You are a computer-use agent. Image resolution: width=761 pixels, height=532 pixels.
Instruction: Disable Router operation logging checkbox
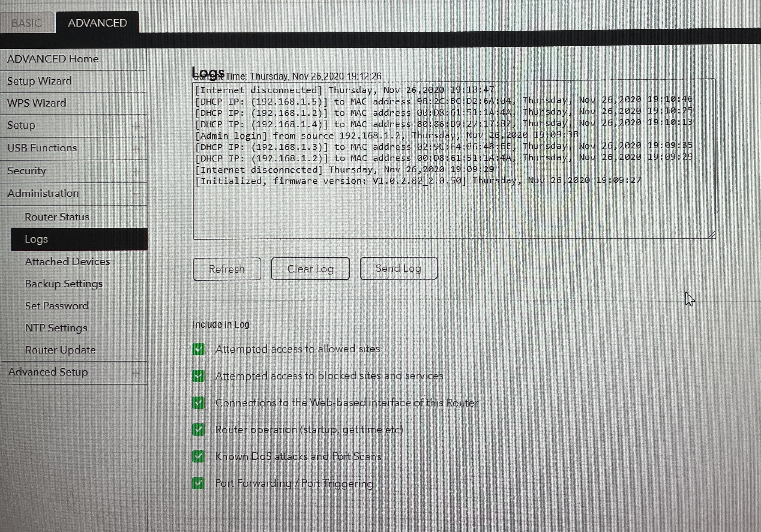click(x=198, y=430)
